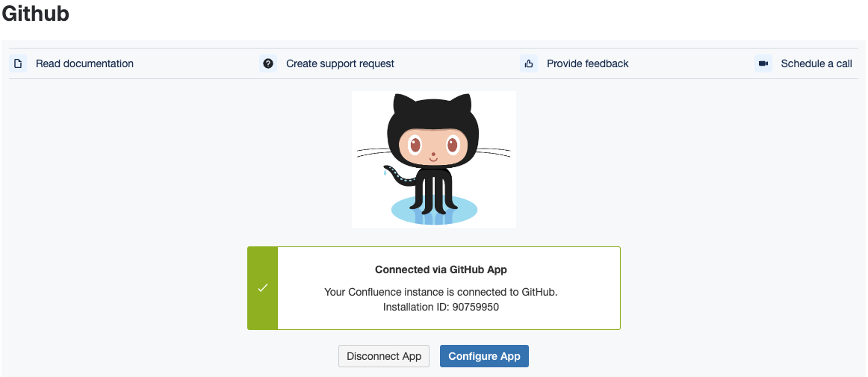Click the document icon beside Read documentation
This screenshot has height=377, width=868.
tap(18, 63)
